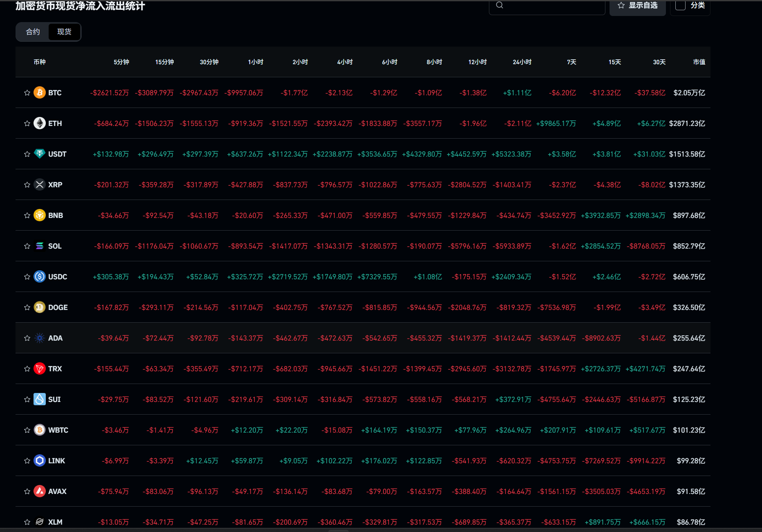The image size is (762, 532).
Task: Sort by the 5分钟 column header
Action: [x=121, y=62]
